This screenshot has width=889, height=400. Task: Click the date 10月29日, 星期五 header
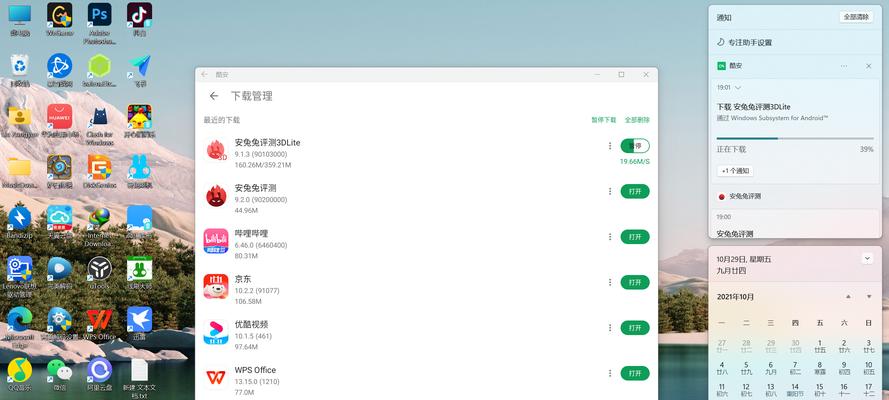pos(744,259)
